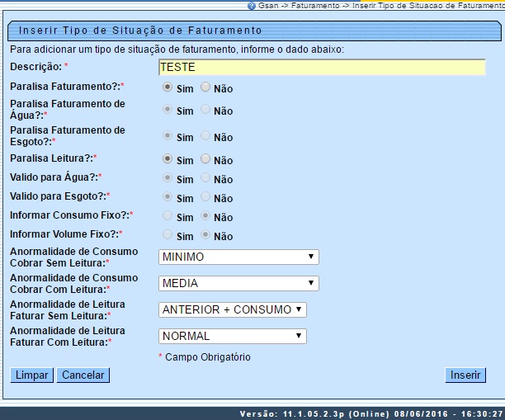Open the ANTERIOR + CONSUMO dropdown

point(232,309)
